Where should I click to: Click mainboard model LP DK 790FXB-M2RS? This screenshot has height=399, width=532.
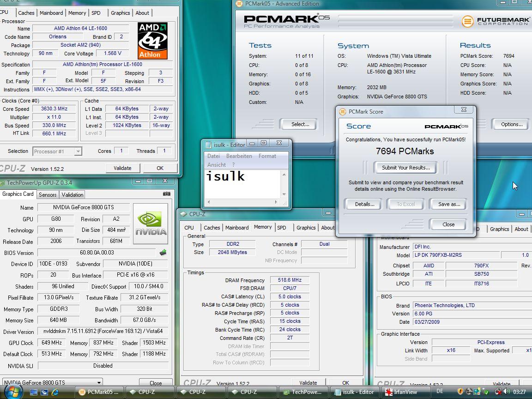(x=456, y=255)
